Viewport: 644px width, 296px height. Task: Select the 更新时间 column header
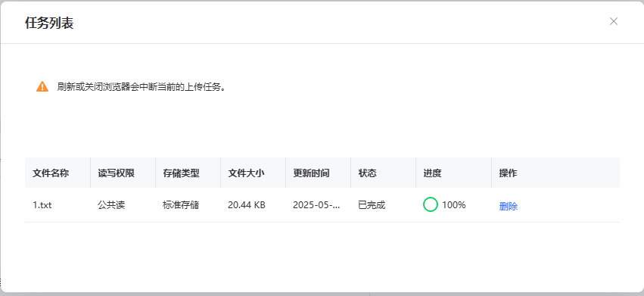click(x=311, y=173)
